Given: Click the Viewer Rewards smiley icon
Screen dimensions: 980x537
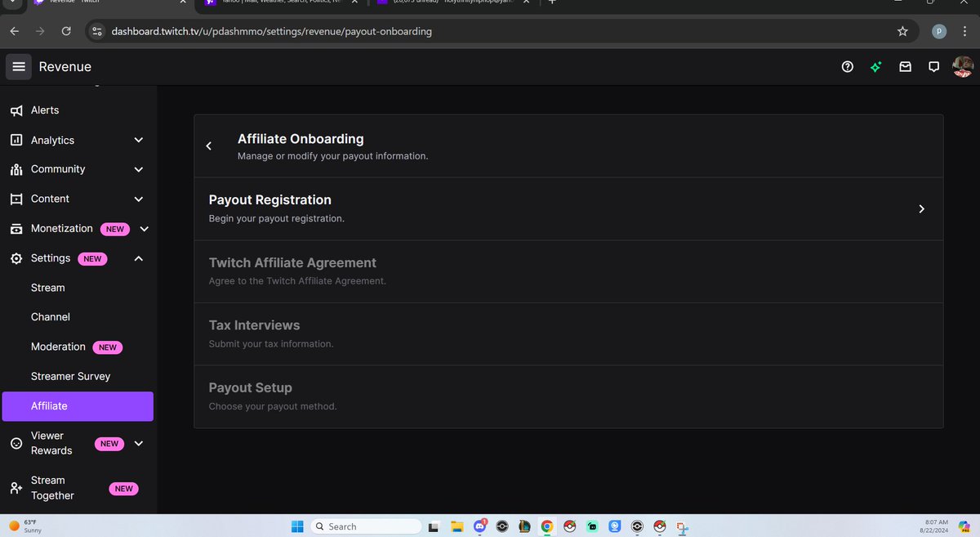Looking at the screenshot, I should [16, 443].
